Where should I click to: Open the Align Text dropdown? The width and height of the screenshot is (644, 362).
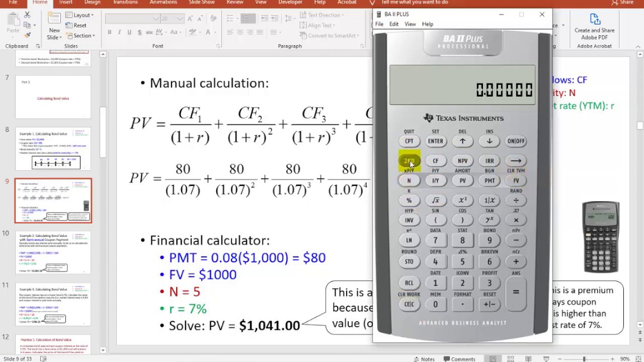tap(317, 25)
